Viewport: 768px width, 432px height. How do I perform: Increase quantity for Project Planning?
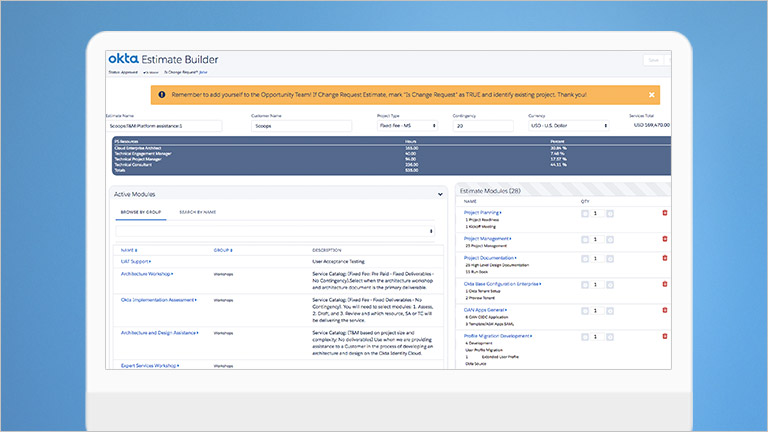pos(610,214)
